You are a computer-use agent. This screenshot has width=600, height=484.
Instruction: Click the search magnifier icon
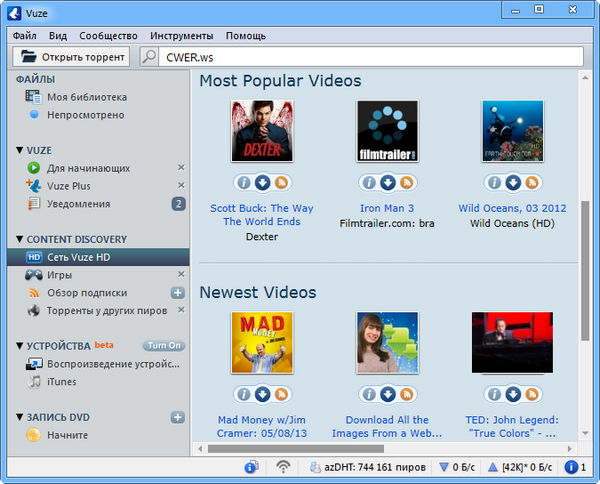[x=149, y=57]
